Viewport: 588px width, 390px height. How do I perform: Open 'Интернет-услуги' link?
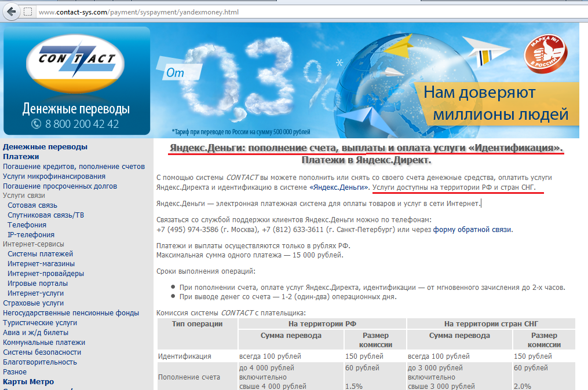pyautogui.click(x=35, y=293)
